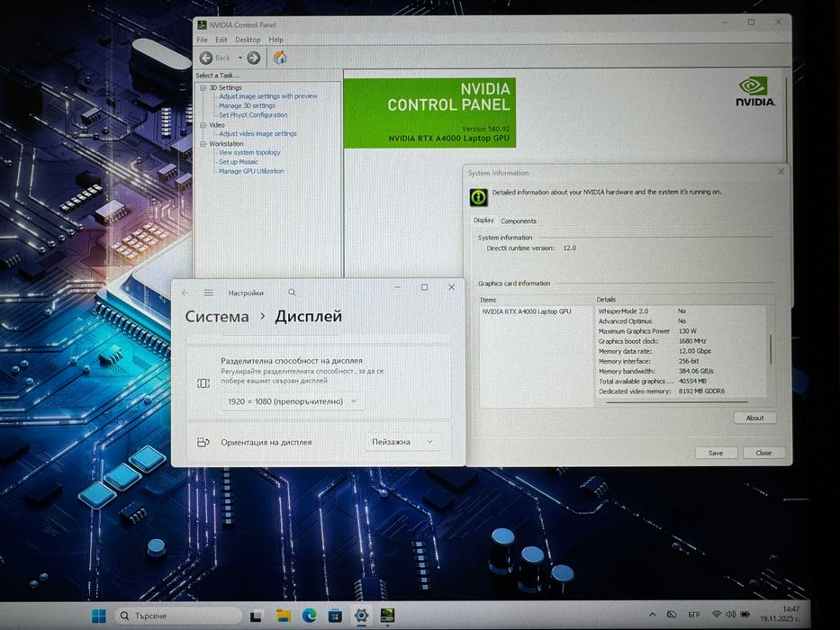Screen dimensions: 840x630
Task: Switch to the Components tab
Action: (518, 220)
